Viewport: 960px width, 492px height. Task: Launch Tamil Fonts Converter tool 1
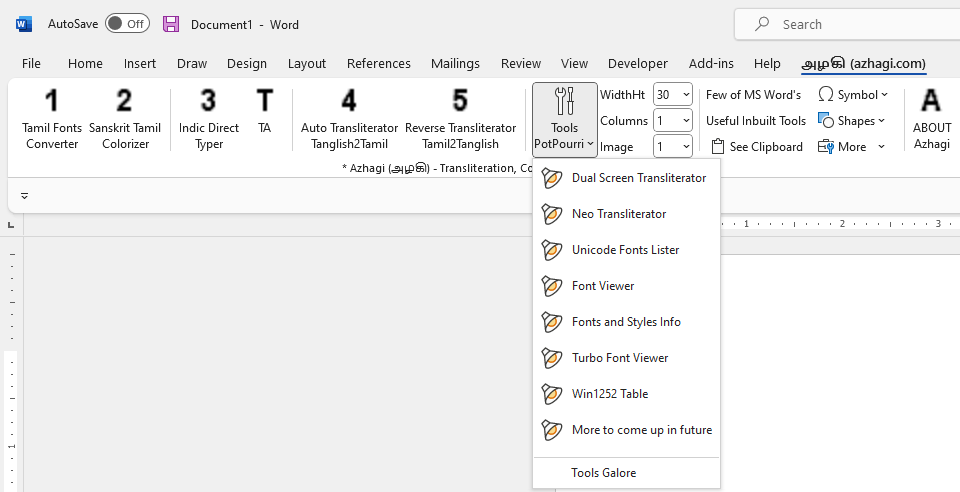(52, 119)
